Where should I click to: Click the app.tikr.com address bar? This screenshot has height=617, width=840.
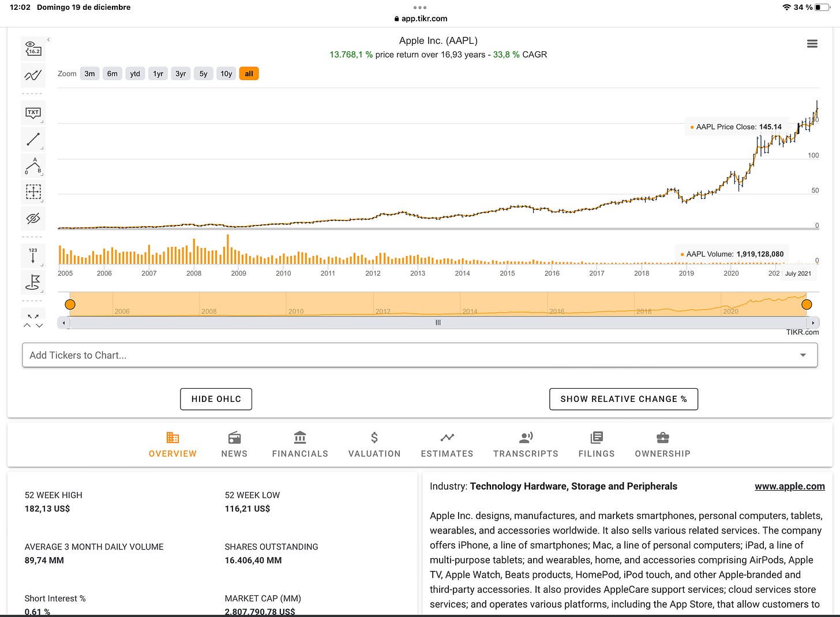tap(421, 18)
